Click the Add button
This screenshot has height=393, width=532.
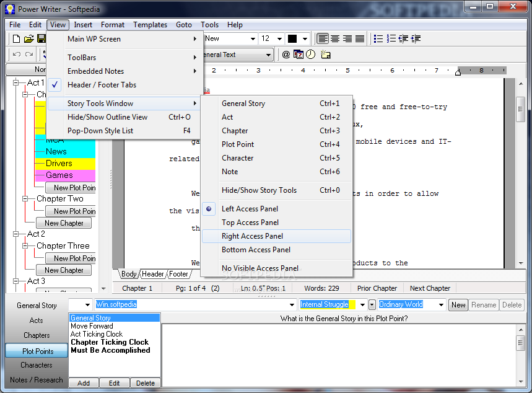pos(84,383)
